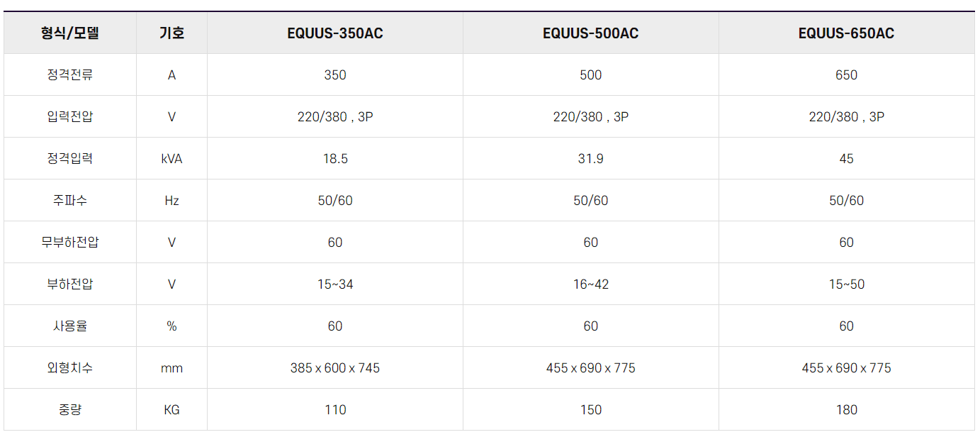Select the 형식/모델 header cell
Screen dimensions: 980x437
click(70, 33)
